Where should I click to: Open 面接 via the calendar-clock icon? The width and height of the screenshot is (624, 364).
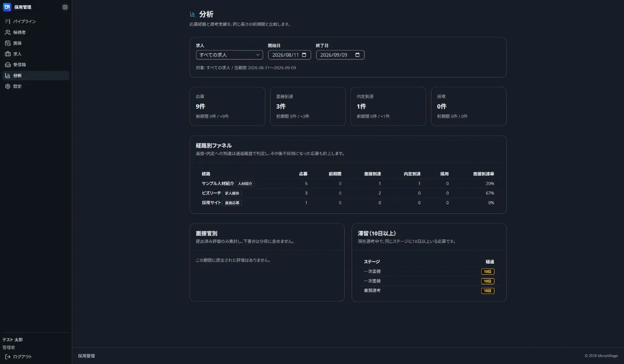pos(7,43)
